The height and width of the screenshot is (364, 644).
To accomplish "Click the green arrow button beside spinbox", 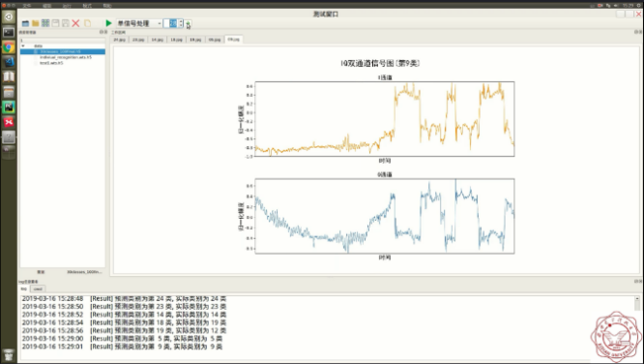I will [x=188, y=24].
